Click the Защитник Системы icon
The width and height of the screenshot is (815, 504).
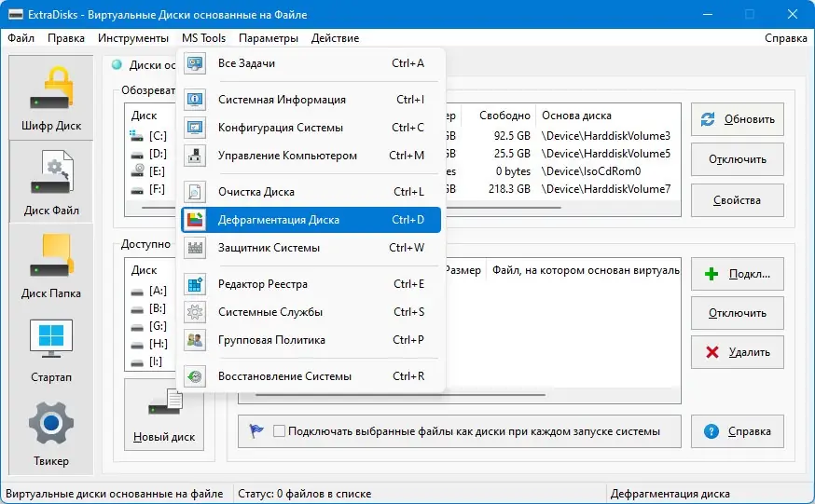click(195, 248)
